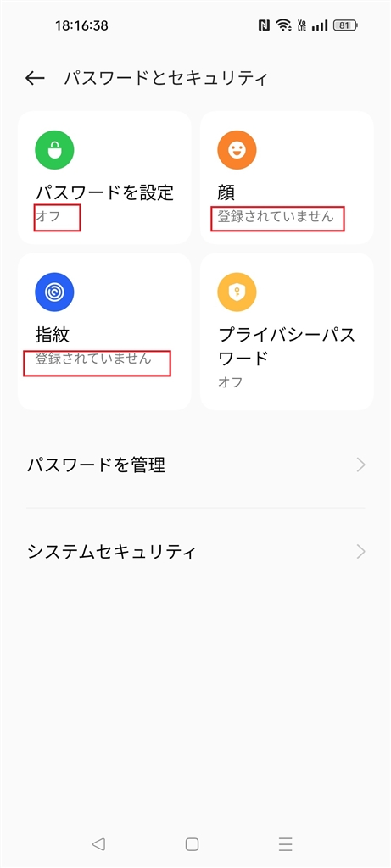Tap the yellow shield key icon
Viewport: 391px width, 868px height.
(x=237, y=292)
